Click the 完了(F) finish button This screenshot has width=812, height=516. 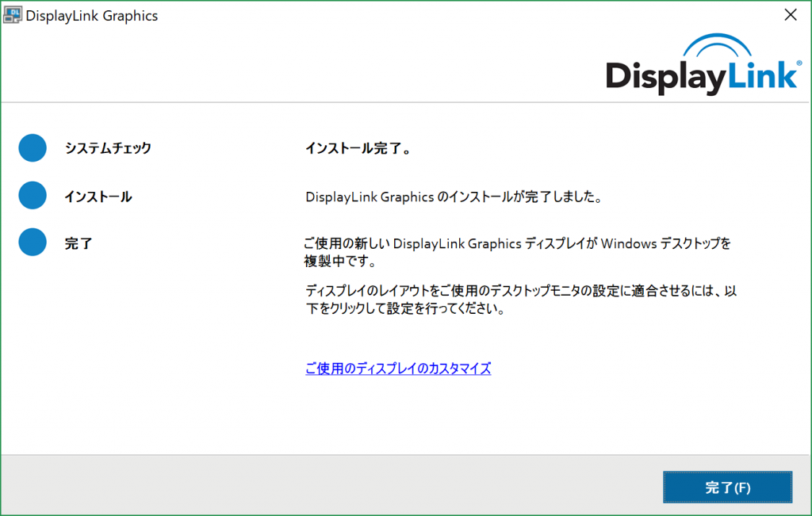(x=727, y=487)
